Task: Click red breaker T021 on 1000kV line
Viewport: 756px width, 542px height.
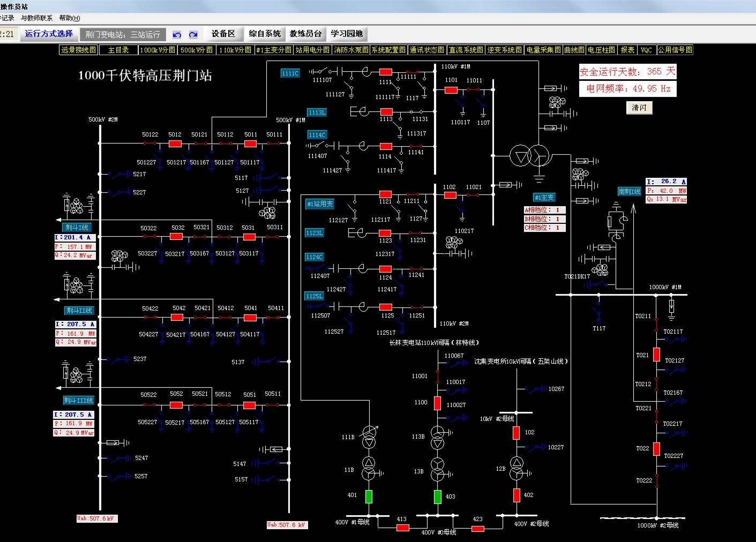Action: click(x=656, y=355)
